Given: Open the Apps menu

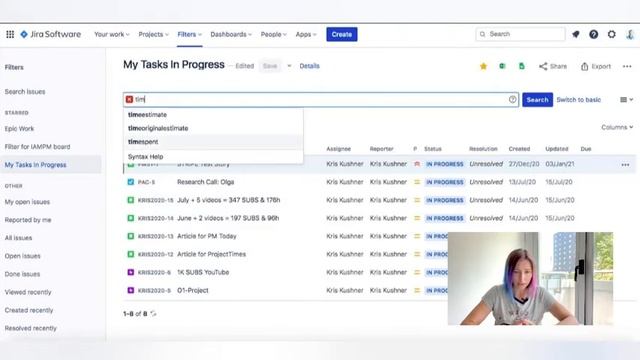Looking at the screenshot, I should pyautogui.click(x=306, y=34).
